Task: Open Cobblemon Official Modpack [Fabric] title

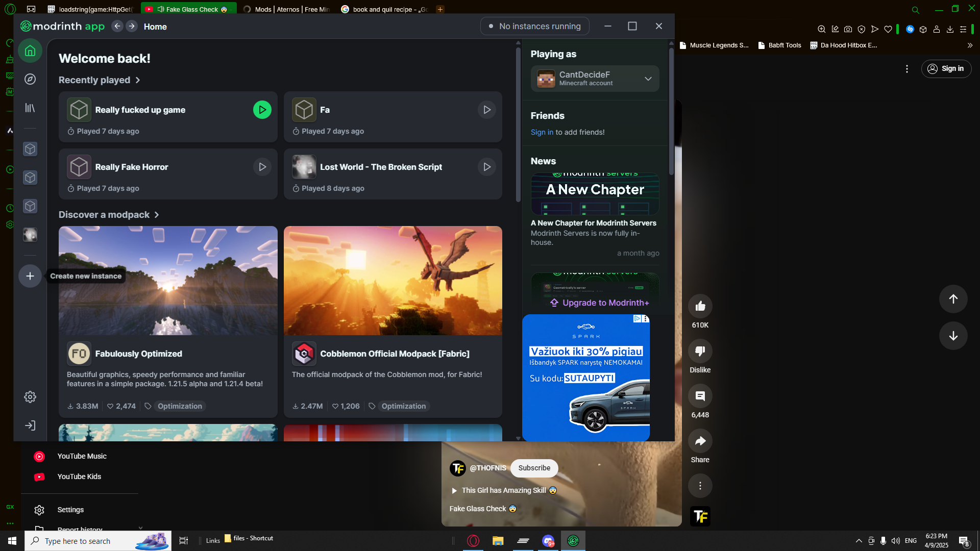Action: [x=395, y=354]
